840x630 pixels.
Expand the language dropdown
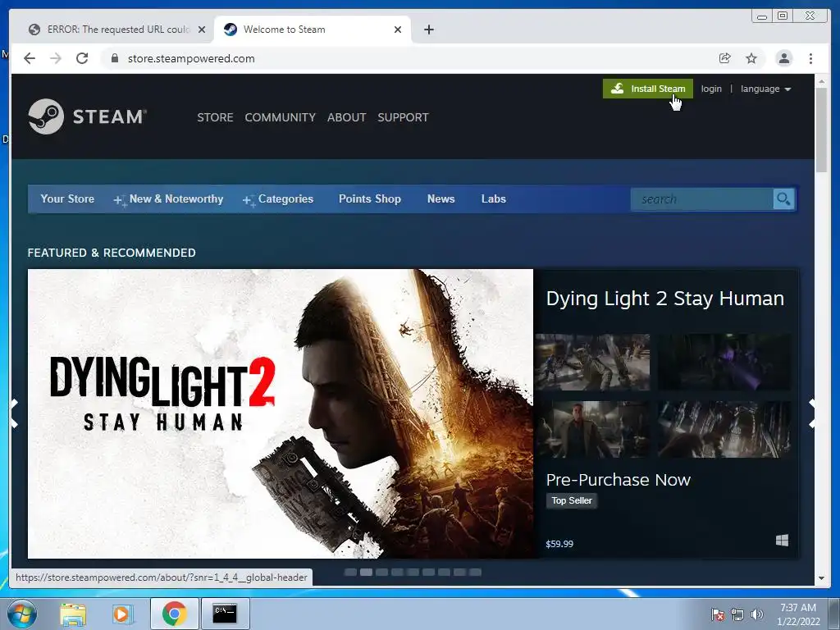point(765,89)
